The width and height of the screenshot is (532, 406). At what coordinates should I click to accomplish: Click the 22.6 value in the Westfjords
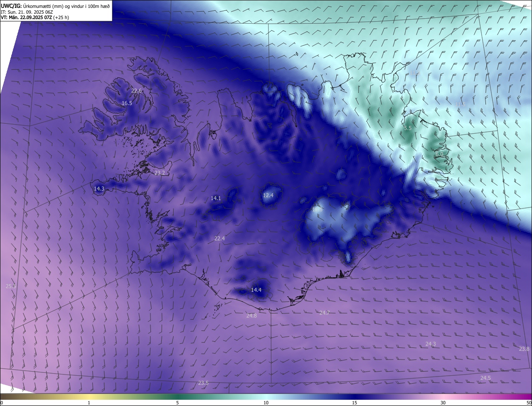136,91
